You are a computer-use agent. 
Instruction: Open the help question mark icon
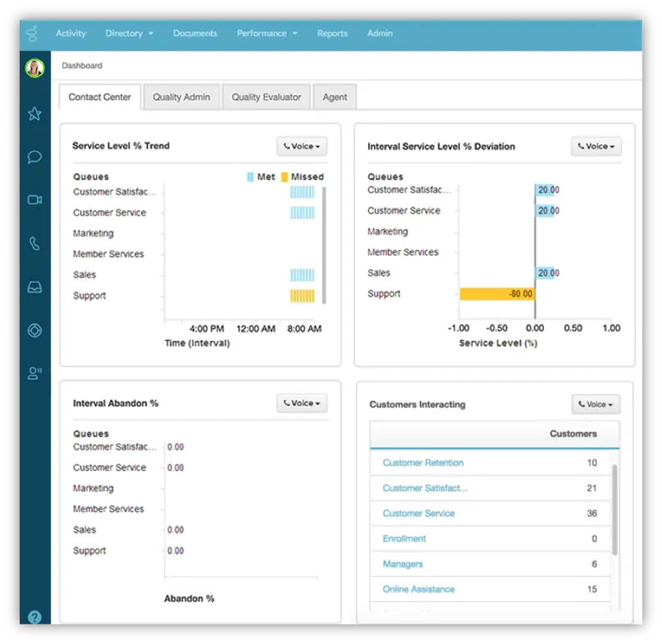[x=34, y=617]
